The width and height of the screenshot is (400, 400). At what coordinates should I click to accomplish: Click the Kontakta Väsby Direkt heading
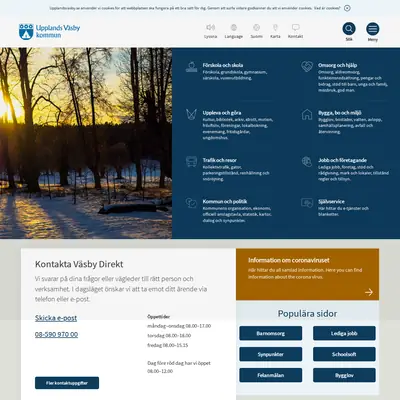(x=79, y=264)
